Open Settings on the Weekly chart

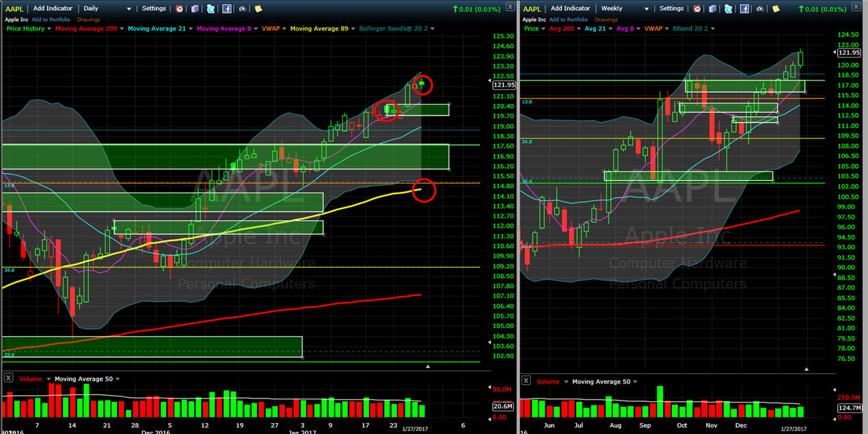[671, 8]
